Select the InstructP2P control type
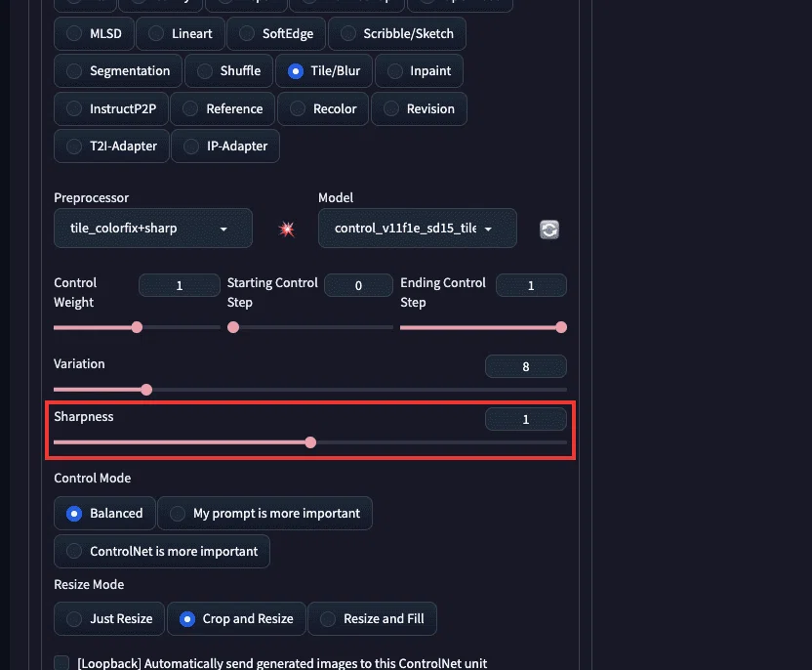This screenshot has width=812, height=670. (111, 108)
